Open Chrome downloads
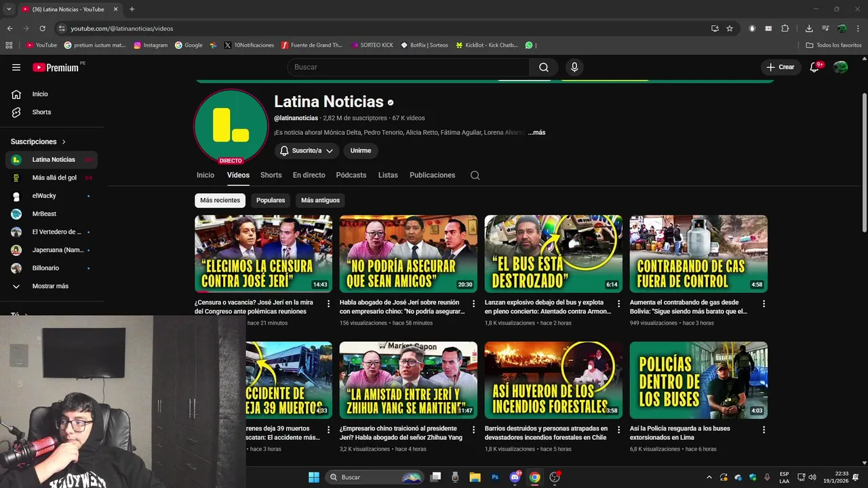Screen dimensions: 868x488 pyautogui.click(x=809, y=28)
